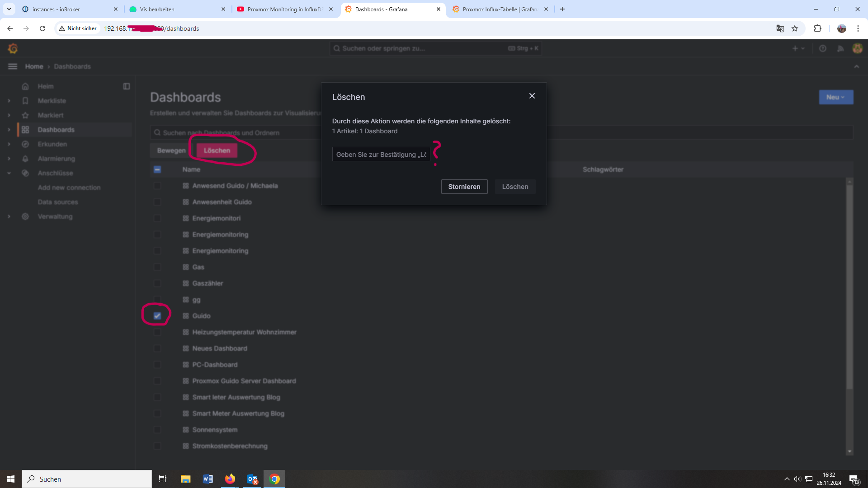The height and width of the screenshot is (488, 868).
Task: Open the hamburger sidebar menu
Action: pyautogui.click(x=13, y=66)
